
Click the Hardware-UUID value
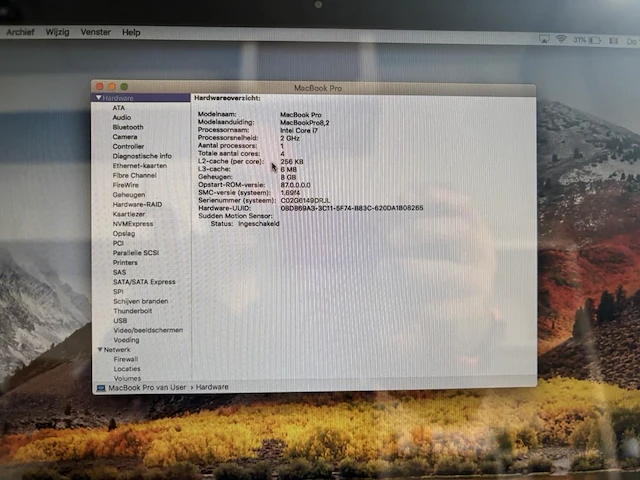352,208
